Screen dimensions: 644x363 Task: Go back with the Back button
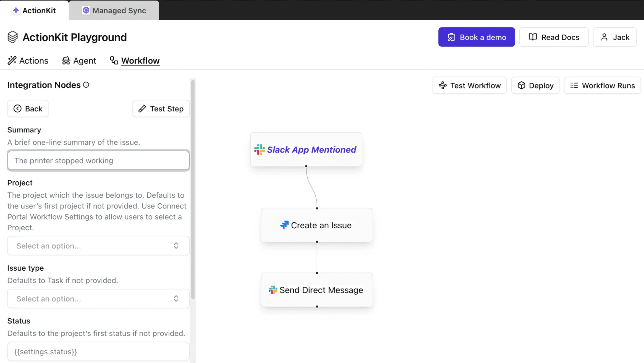28,109
